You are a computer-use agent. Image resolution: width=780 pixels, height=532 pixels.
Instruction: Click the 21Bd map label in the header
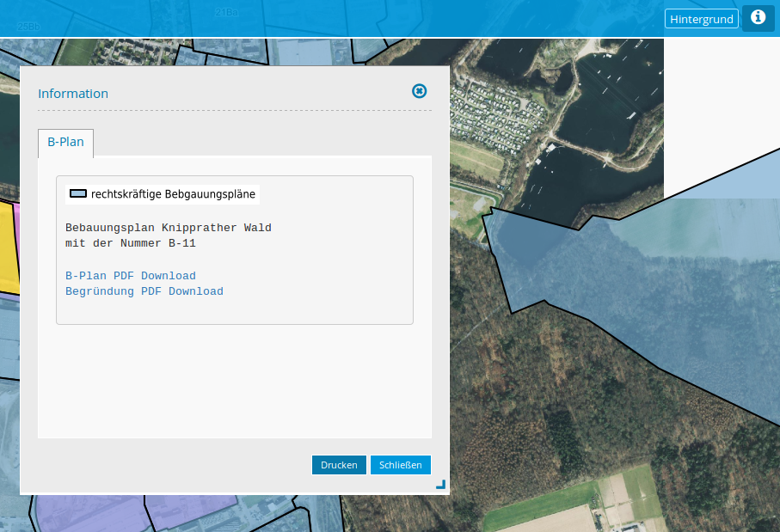tap(227, 12)
